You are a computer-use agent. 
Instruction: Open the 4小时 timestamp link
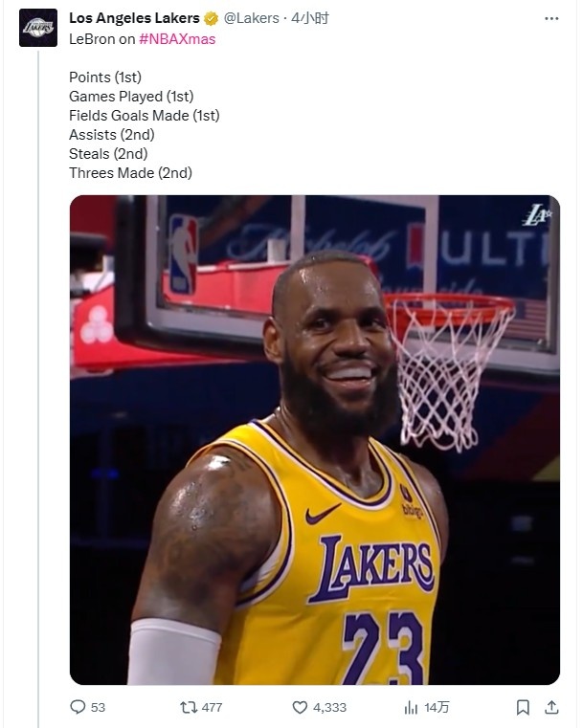pos(309,18)
